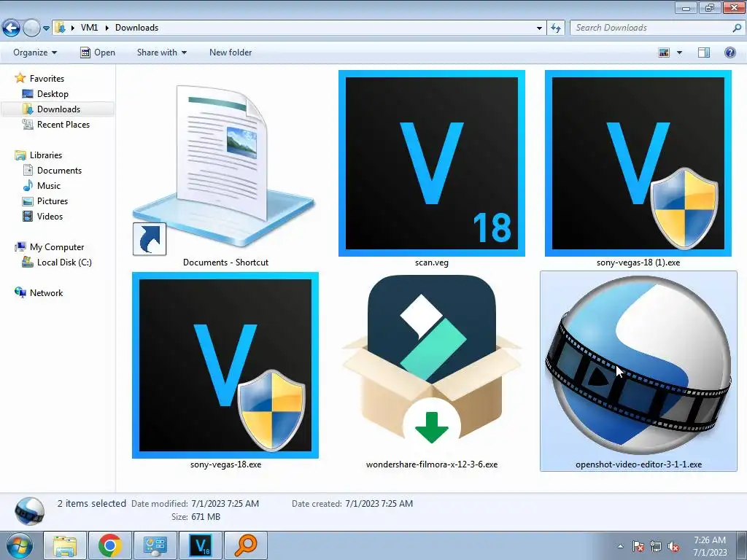This screenshot has width=747, height=560.
Task: Expand the arrow after VM1 breadcrumb
Action: coord(107,28)
